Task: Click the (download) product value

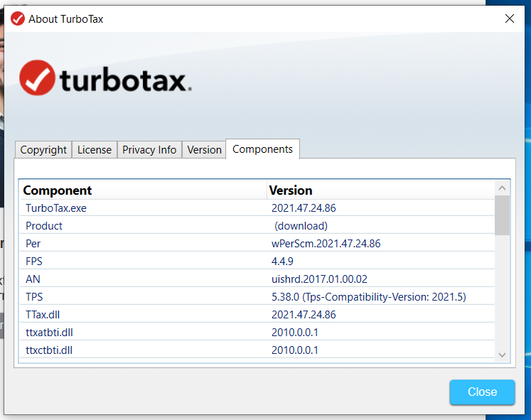Action: coord(301,226)
